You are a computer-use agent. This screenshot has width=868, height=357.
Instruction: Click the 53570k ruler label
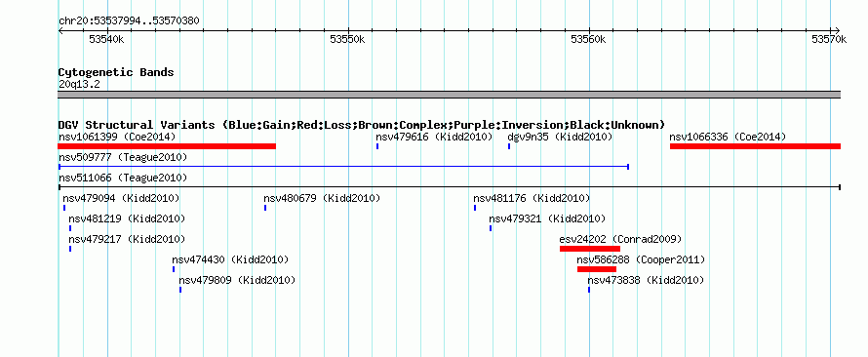pos(829,40)
